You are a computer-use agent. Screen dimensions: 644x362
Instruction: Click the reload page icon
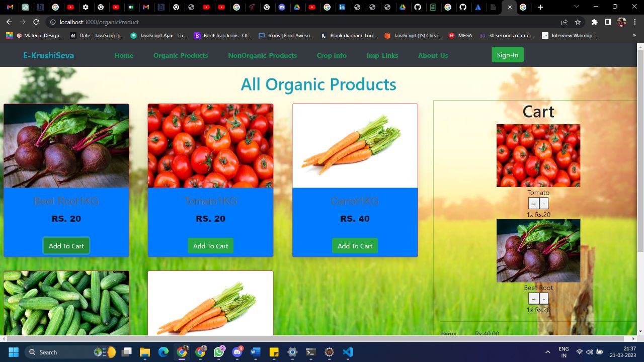pos(35,22)
